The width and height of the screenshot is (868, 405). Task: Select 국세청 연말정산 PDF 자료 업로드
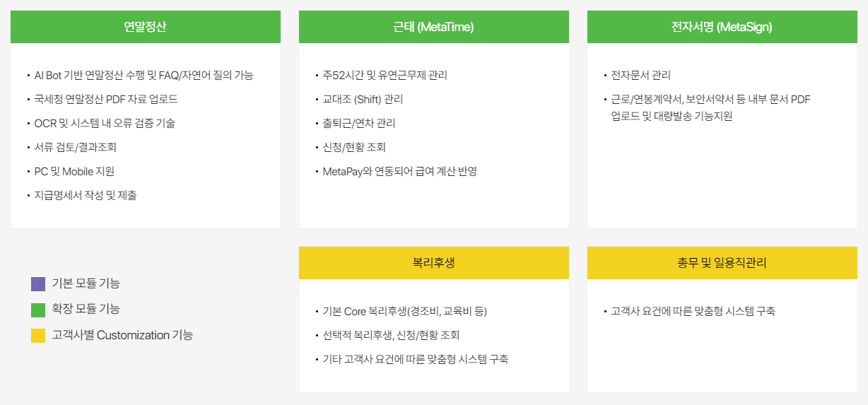click(106, 99)
